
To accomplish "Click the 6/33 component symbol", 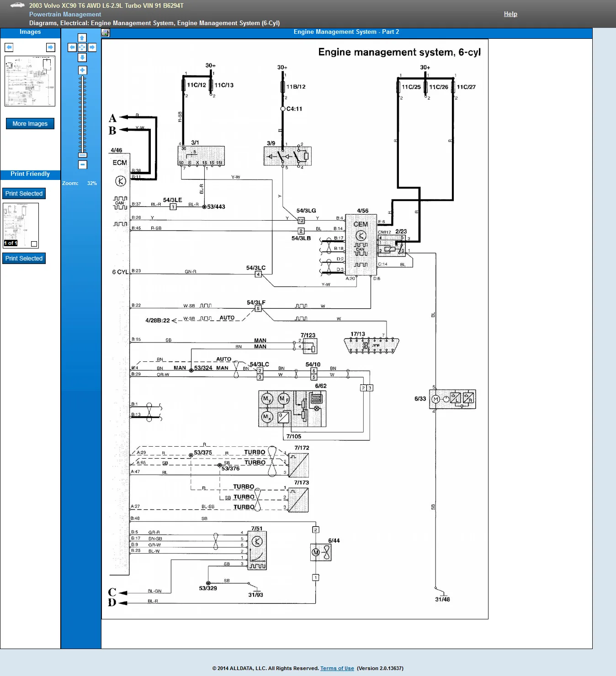I will (453, 399).
